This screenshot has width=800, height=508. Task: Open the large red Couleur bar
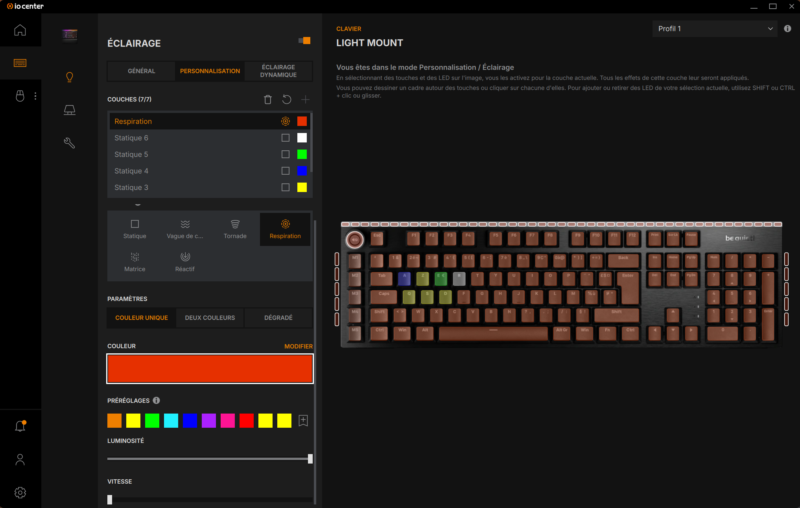click(210, 368)
